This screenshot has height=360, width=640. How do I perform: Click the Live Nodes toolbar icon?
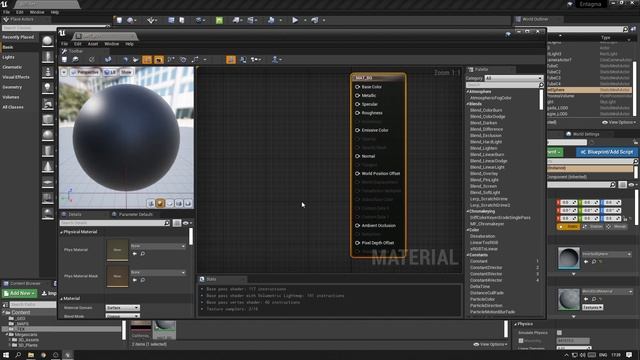click(x=171, y=60)
